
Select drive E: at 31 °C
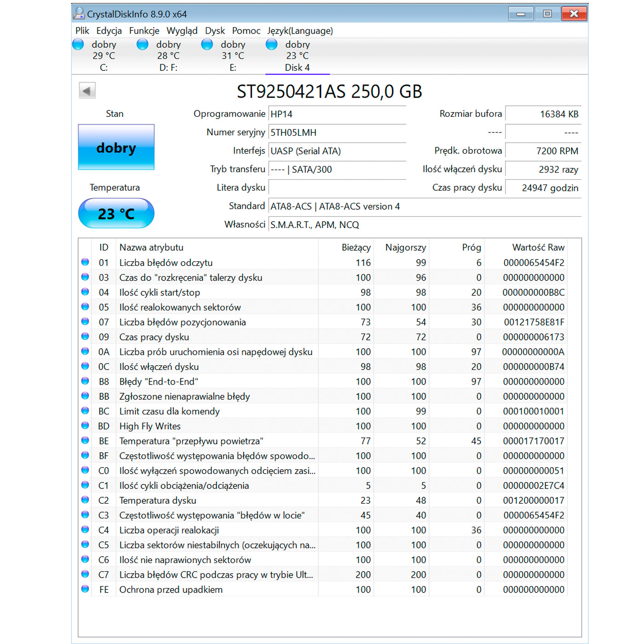(233, 56)
